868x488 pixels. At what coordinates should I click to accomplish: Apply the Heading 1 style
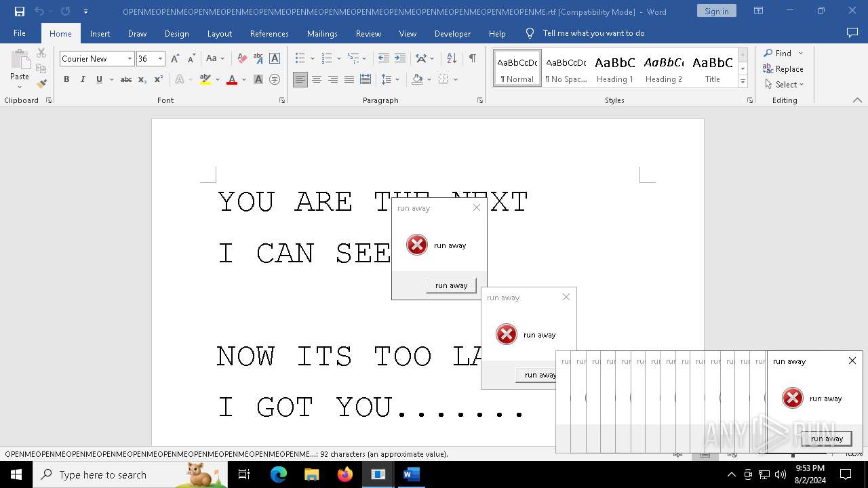pyautogui.click(x=615, y=68)
